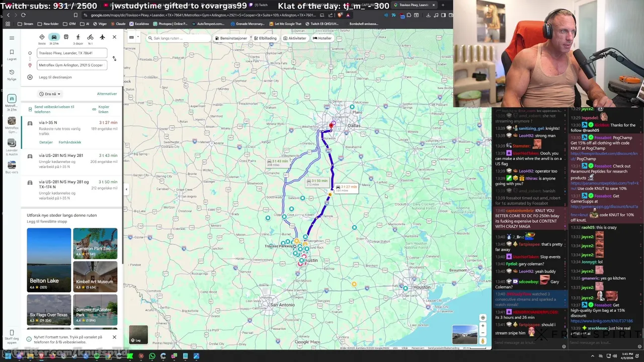The image size is (644, 362).
Task: Open the Six Flags Over Texas card
Action: pyautogui.click(x=49, y=309)
